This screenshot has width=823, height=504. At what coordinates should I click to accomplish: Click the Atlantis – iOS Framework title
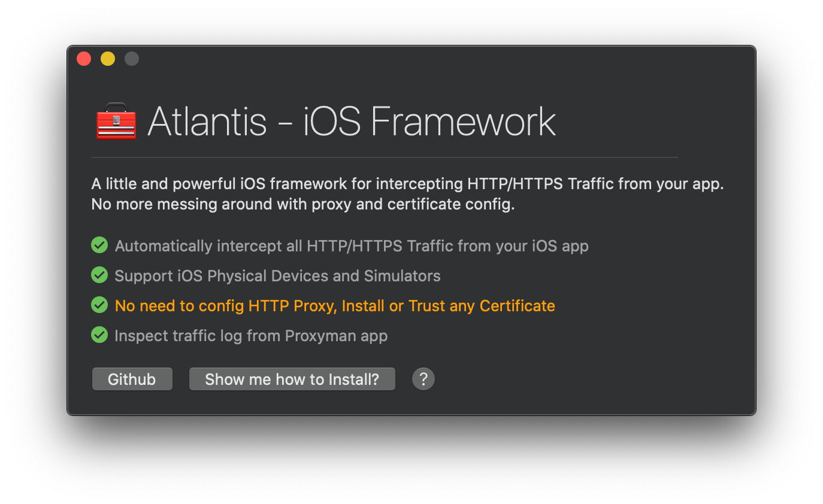point(352,122)
